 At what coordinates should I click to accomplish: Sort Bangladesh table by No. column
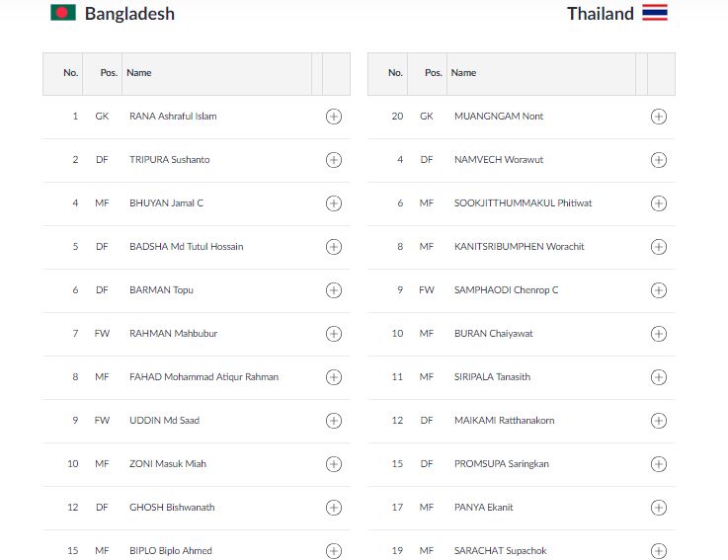[x=71, y=73]
